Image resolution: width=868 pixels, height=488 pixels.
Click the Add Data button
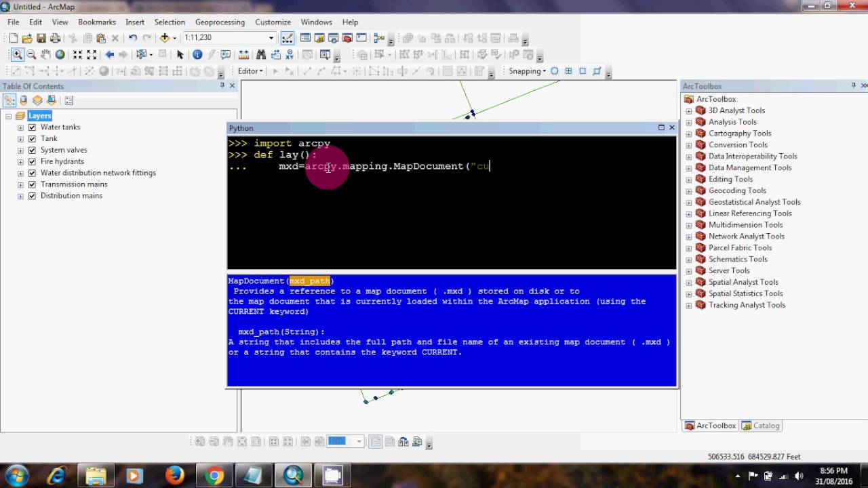coord(164,39)
